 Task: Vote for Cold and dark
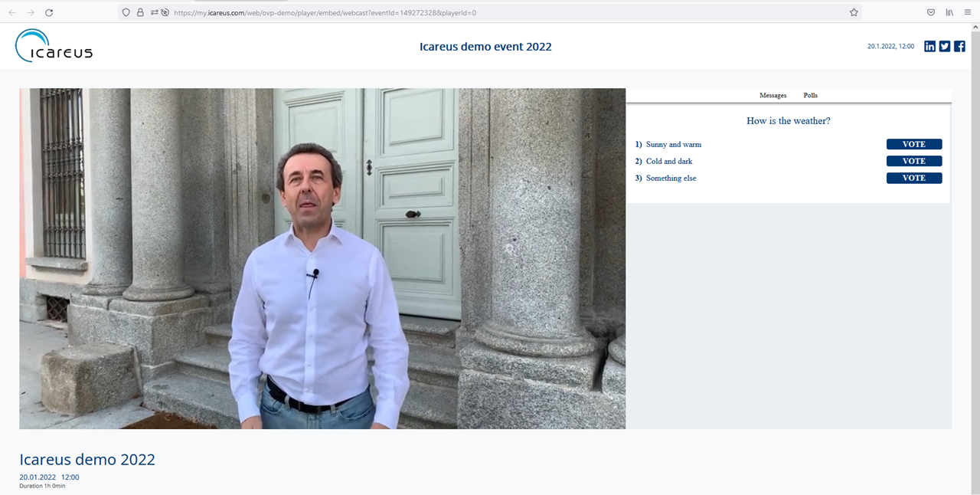(913, 161)
